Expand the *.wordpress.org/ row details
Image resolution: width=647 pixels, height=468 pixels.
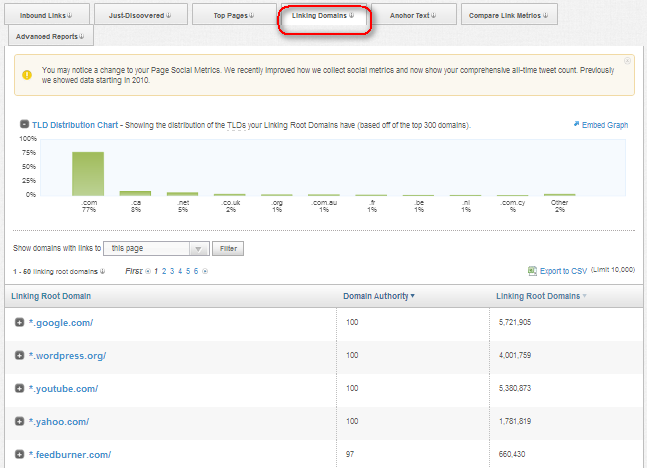20,355
